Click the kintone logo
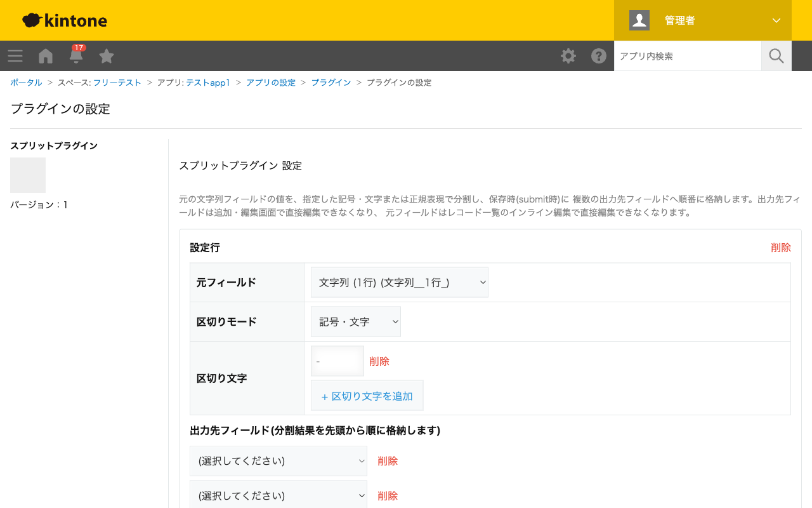The height and width of the screenshot is (508, 812). tap(65, 20)
